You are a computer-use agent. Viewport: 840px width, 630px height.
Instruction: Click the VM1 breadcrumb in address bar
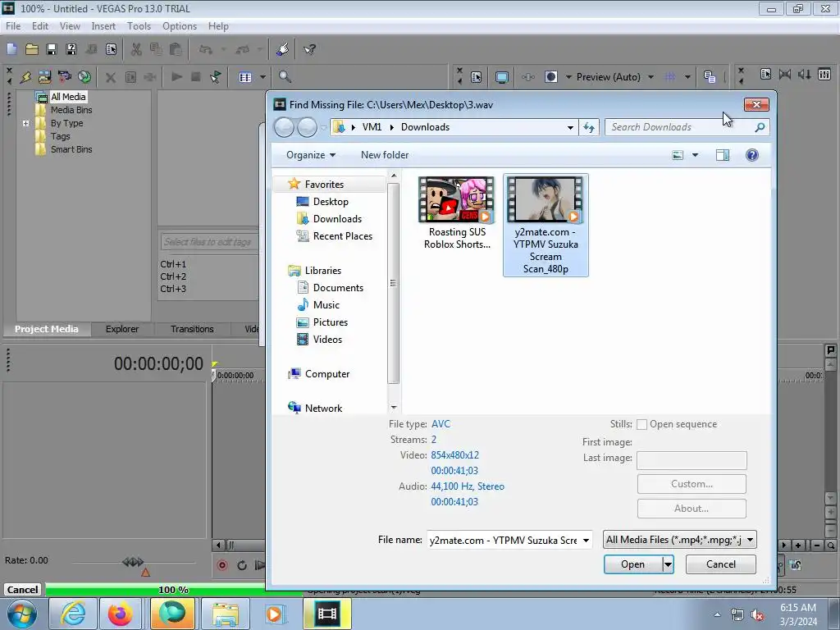(x=372, y=127)
